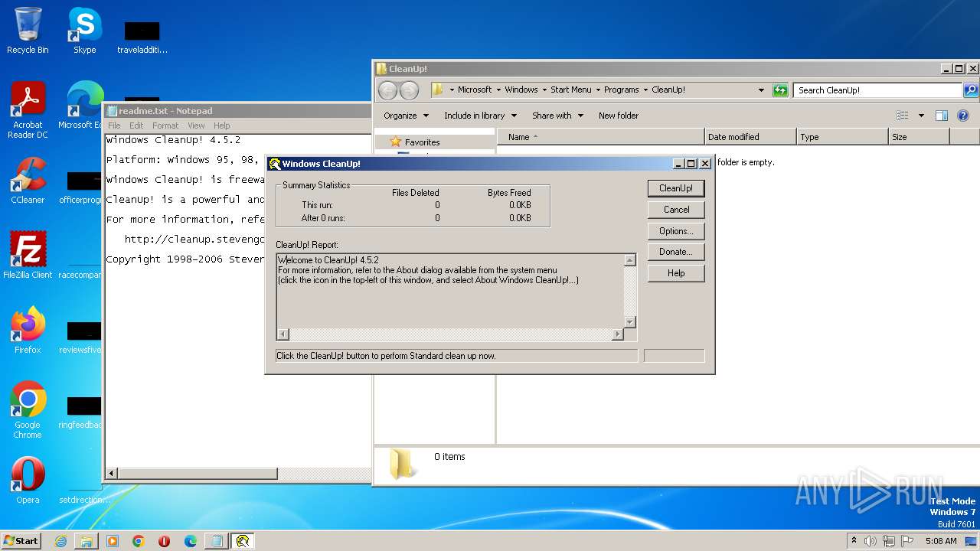The image size is (980, 551).
Task: Open Recycle Bin desktop icon
Action: [28, 31]
